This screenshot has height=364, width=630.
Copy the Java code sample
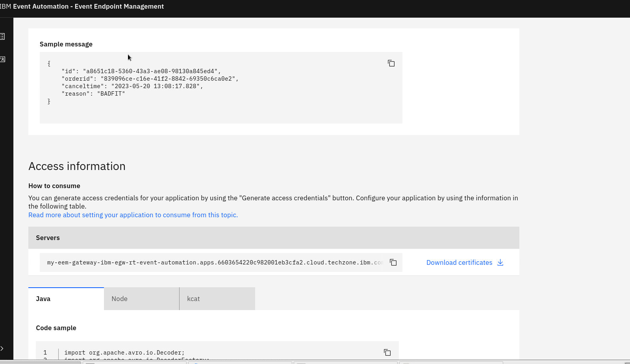coord(387,353)
